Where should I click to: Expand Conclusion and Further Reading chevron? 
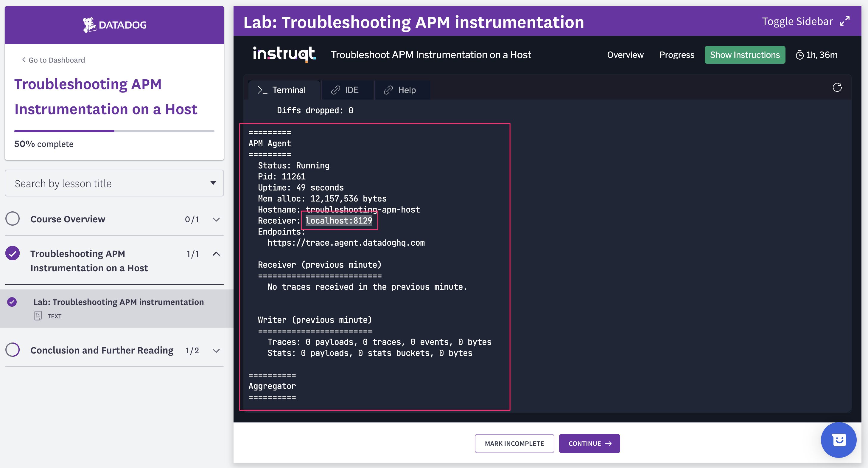tap(216, 351)
